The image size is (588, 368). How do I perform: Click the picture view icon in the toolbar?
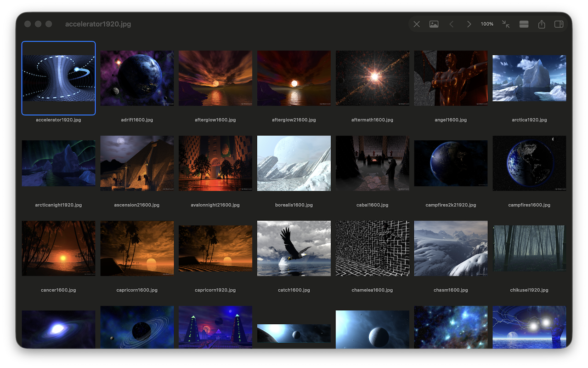point(434,24)
